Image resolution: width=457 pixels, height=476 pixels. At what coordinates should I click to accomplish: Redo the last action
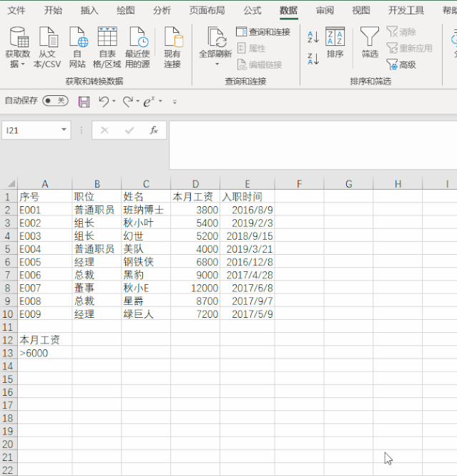pyautogui.click(x=128, y=102)
